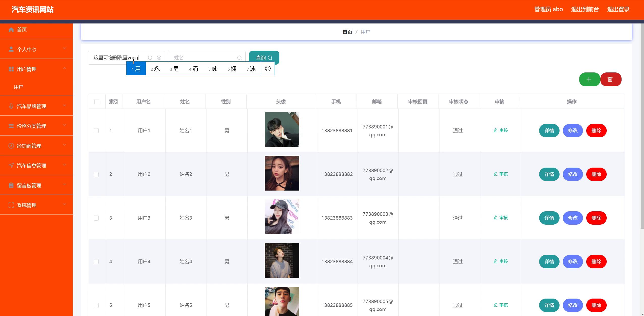Image resolution: width=644 pixels, height=316 pixels.
Task: Click the pencil 审核 icon for 用户1
Action: [x=495, y=130]
